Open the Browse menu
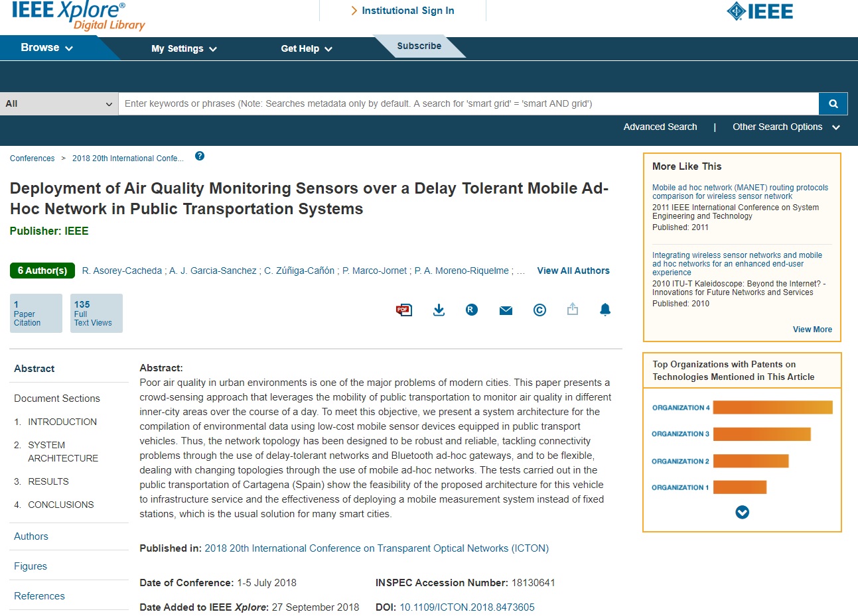 click(x=46, y=48)
